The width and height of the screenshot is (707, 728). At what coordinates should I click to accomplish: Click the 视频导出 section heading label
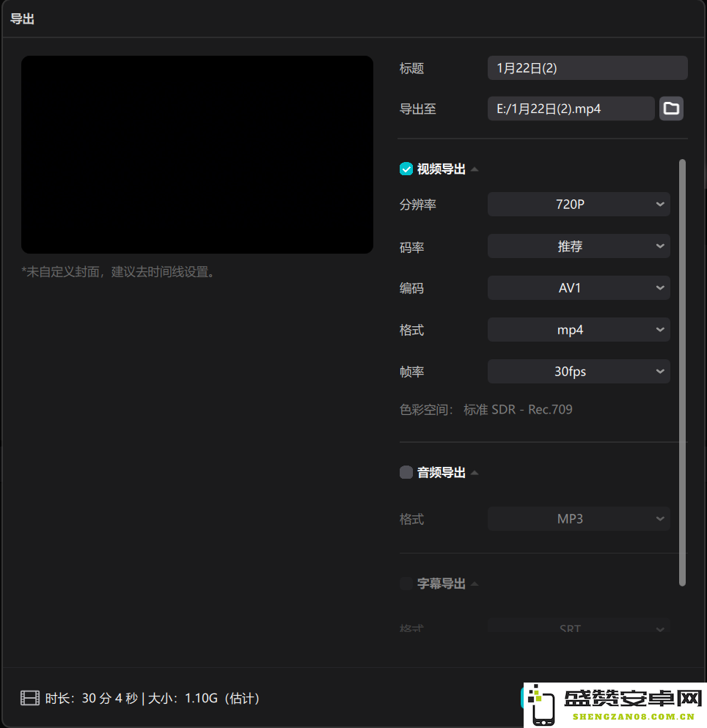(x=442, y=169)
